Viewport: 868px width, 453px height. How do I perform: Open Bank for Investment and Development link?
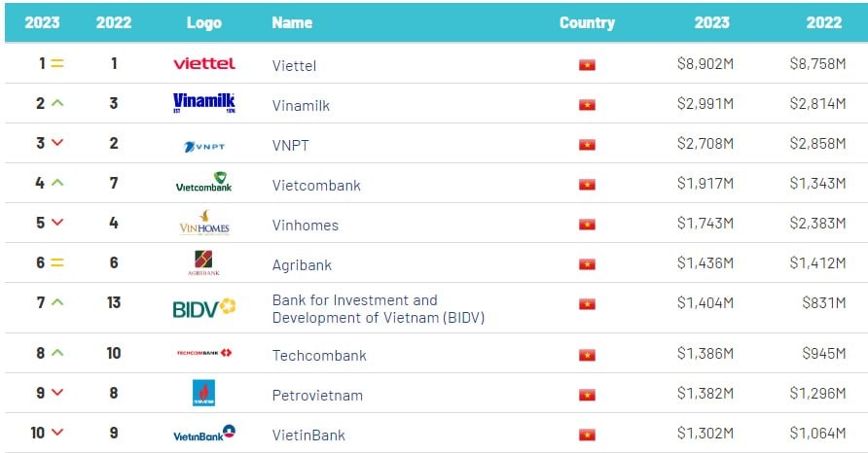379,308
